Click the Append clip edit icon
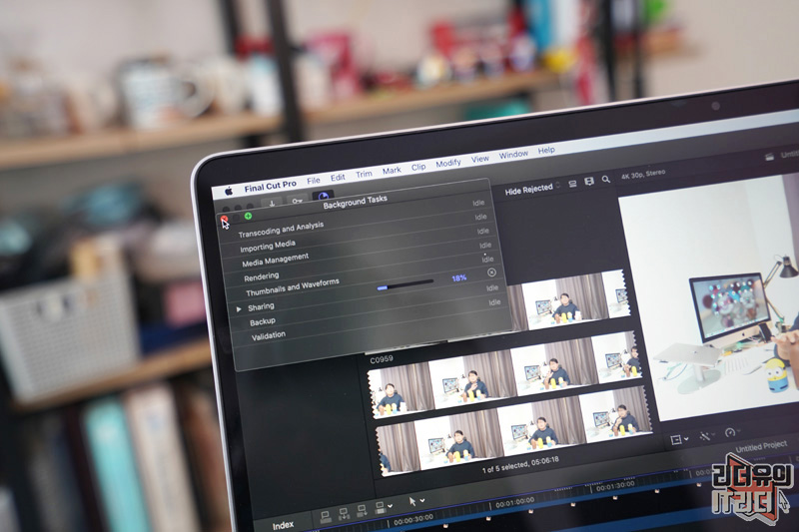 click(x=362, y=510)
